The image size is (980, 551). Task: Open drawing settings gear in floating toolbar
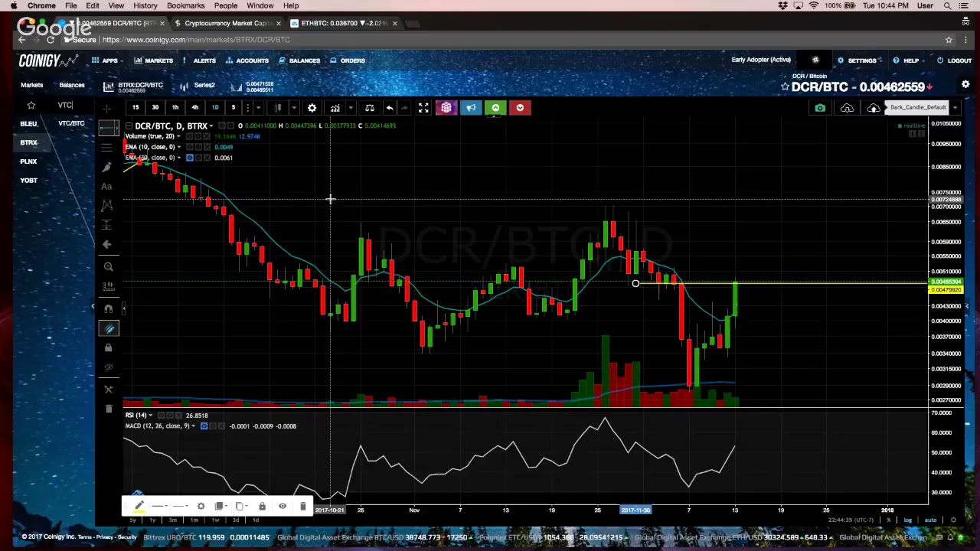201,506
